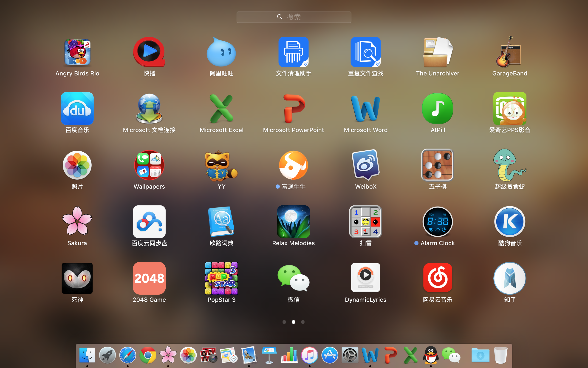The height and width of the screenshot is (368, 588).
Task: Open 酷狗音乐
Action: (509, 221)
